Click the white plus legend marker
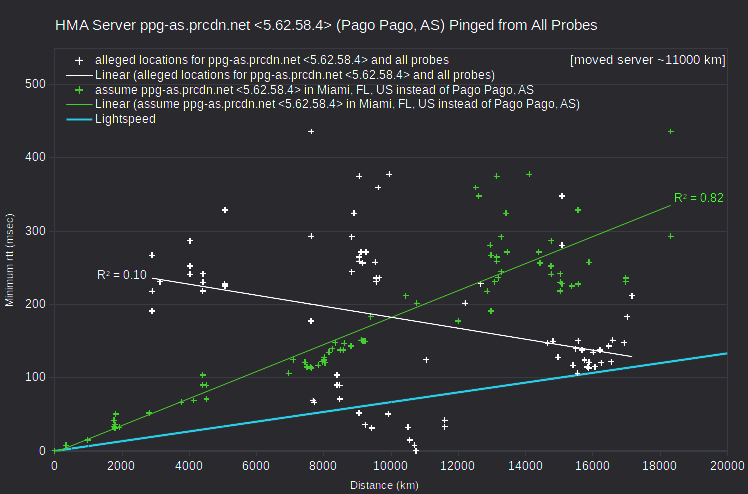 (x=79, y=61)
